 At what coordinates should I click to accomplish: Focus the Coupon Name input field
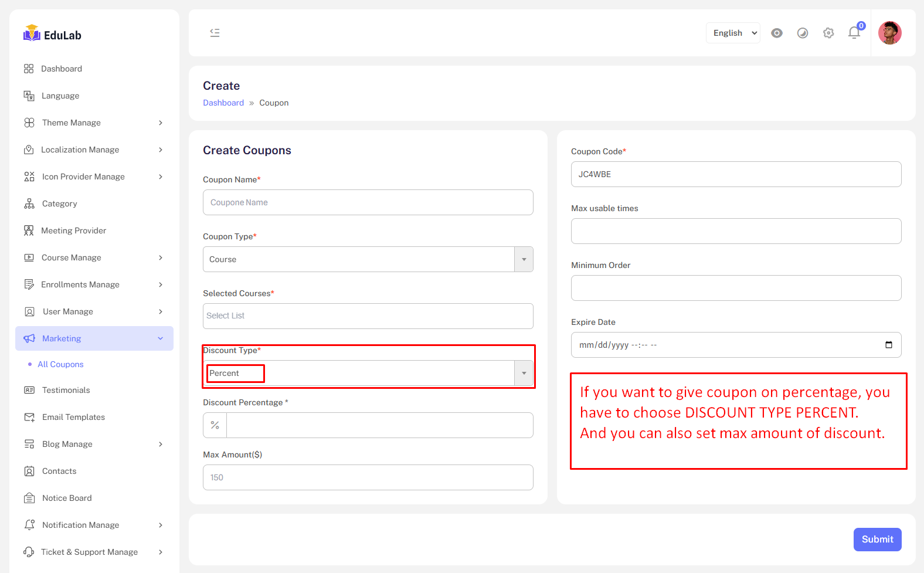[x=368, y=202]
